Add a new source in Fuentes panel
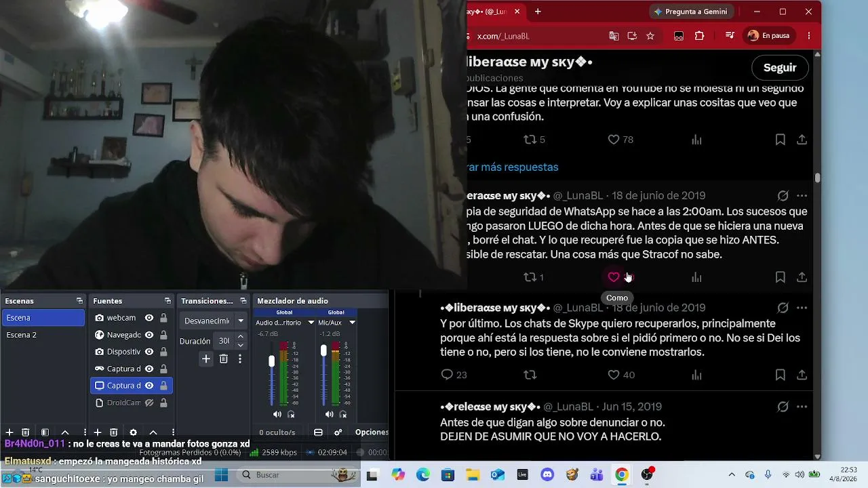Screen dimensions: 868x488 98,432
